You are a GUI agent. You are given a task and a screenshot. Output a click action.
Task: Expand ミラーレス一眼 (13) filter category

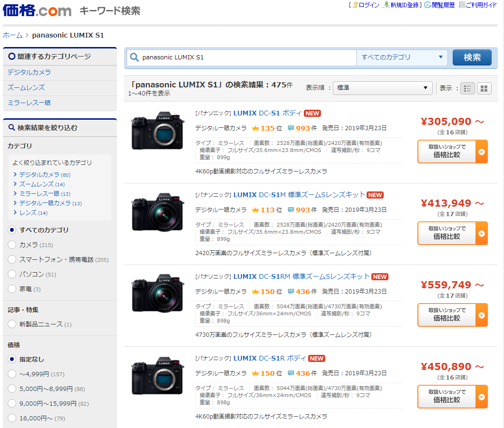click(x=45, y=194)
